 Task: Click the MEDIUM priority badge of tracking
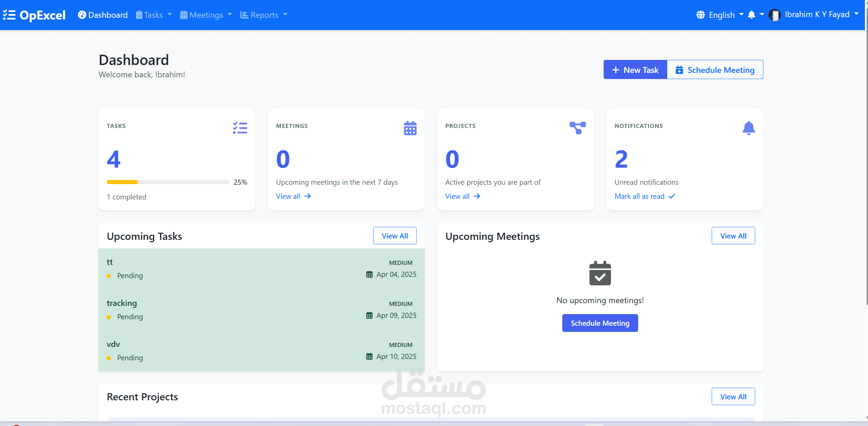[x=400, y=304]
